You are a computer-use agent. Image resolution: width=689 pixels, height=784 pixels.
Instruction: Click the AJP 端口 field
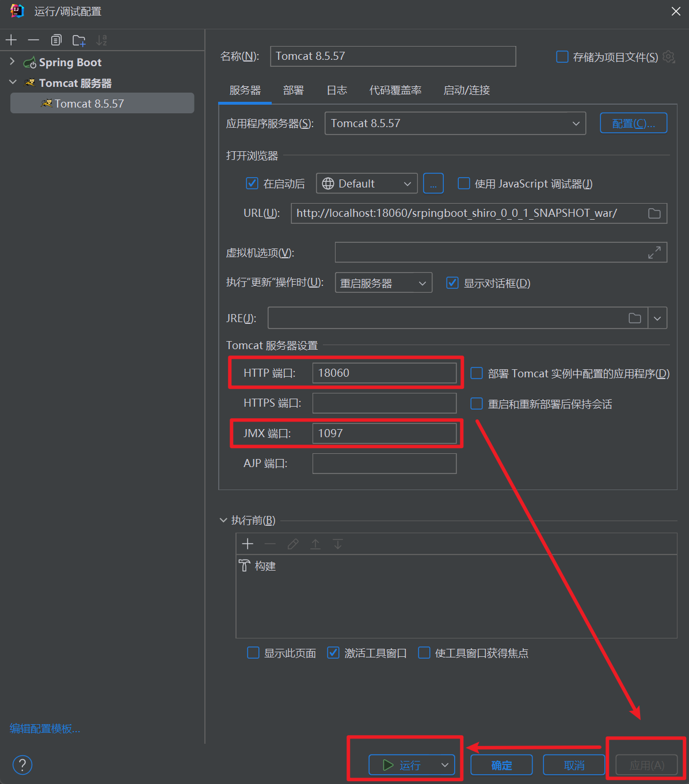tap(385, 464)
